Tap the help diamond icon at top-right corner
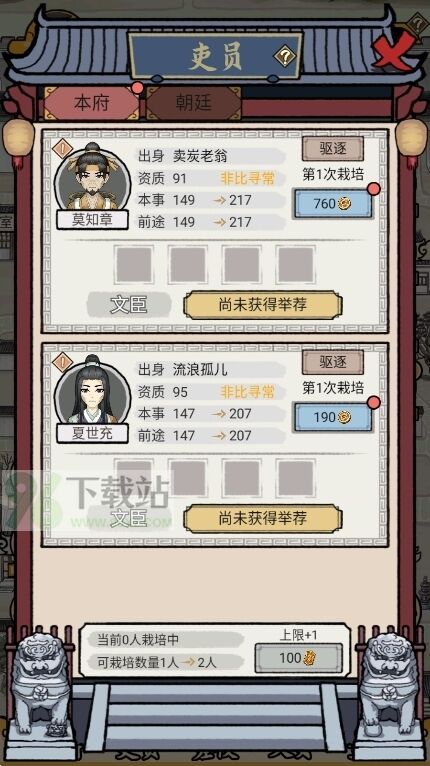 pyautogui.click(x=418, y=22)
